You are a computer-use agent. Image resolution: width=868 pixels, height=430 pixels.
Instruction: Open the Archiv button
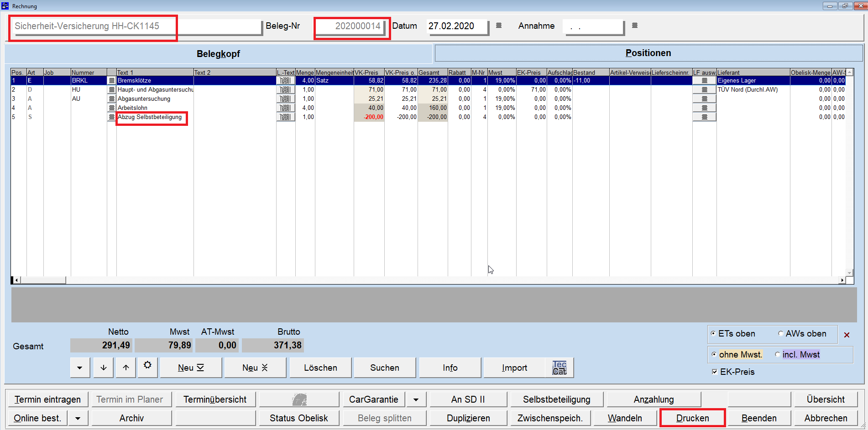[x=131, y=418]
